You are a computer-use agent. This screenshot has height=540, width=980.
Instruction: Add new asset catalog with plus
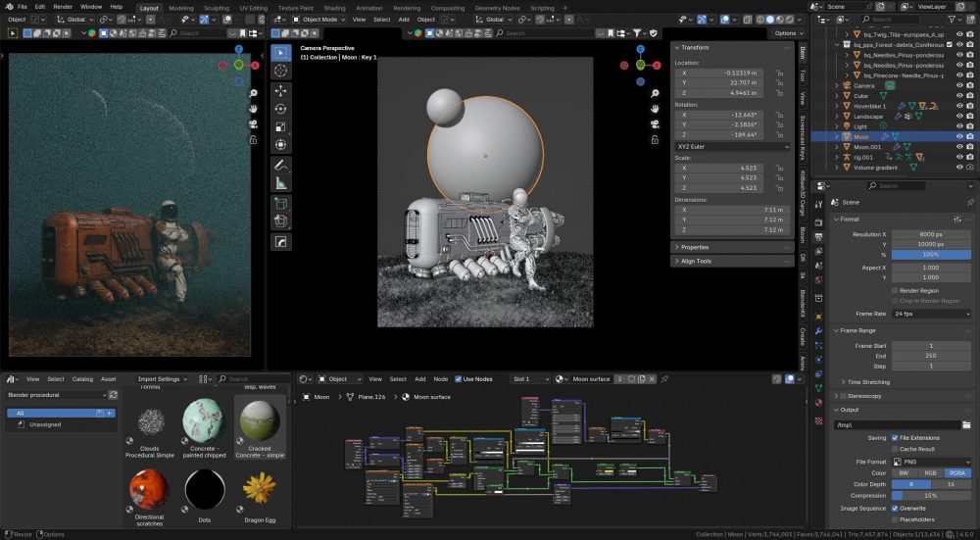(x=110, y=414)
